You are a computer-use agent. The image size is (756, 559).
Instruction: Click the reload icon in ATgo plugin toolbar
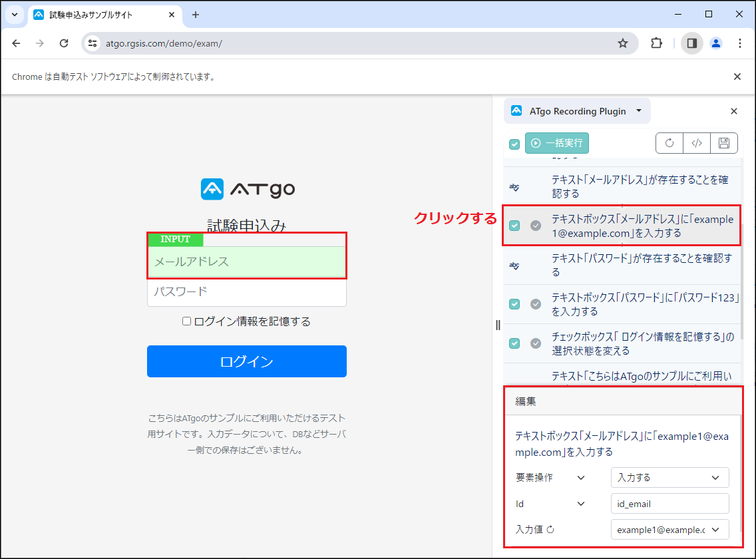click(x=669, y=142)
